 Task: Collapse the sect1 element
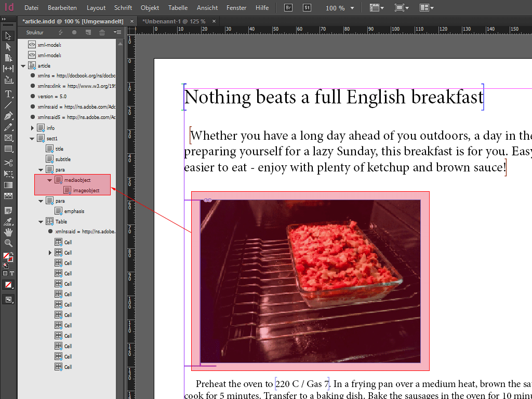[32, 138]
